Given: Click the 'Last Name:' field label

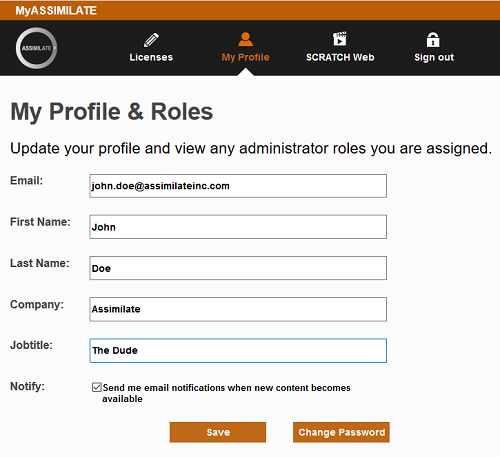Looking at the screenshot, I should pyautogui.click(x=40, y=263).
